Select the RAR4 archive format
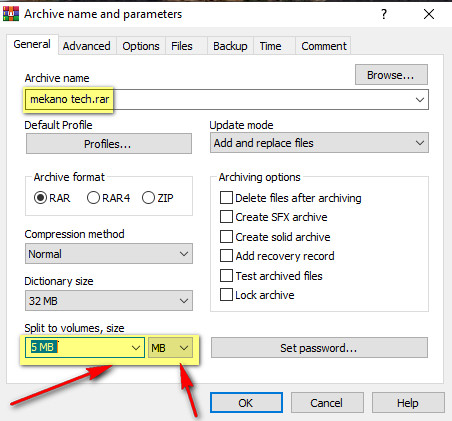The width and height of the screenshot is (452, 421). 108,198
